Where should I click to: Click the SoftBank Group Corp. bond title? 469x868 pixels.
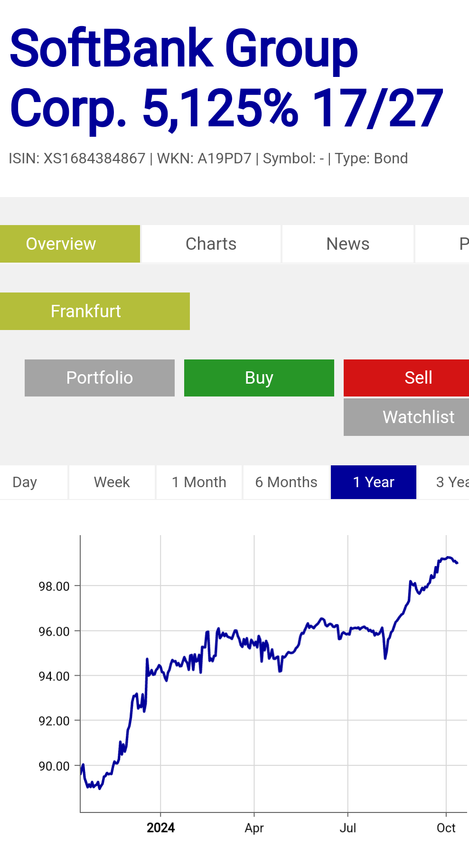pyautogui.click(x=226, y=78)
